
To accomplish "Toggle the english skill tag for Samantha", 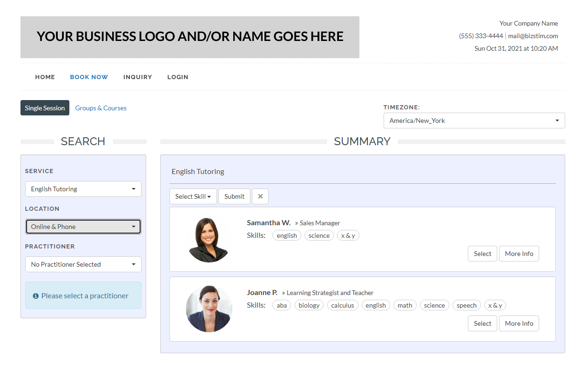I will pyautogui.click(x=286, y=235).
